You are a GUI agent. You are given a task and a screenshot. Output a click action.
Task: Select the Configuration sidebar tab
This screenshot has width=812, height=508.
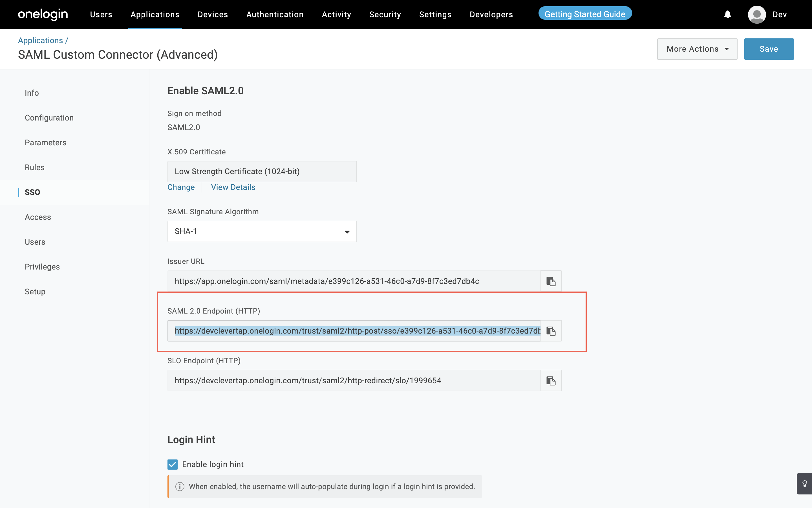point(49,118)
